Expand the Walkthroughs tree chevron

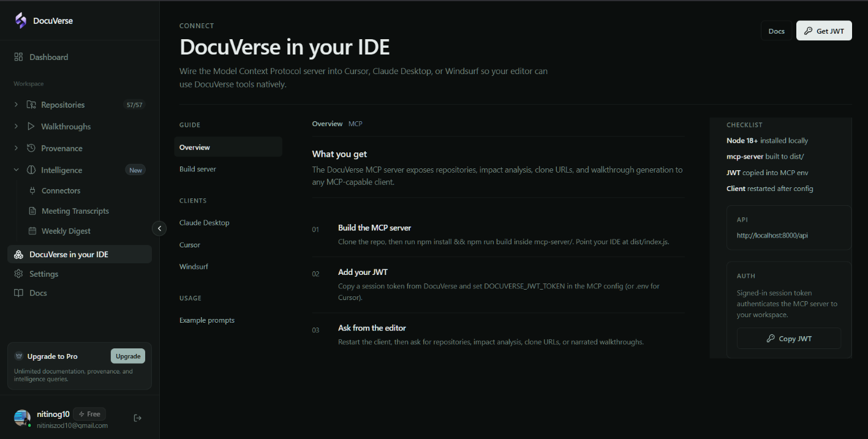point(16,126)
